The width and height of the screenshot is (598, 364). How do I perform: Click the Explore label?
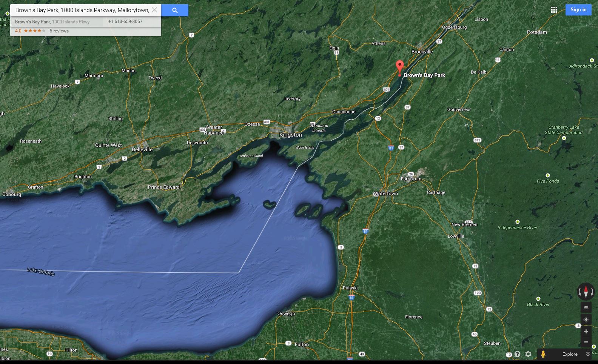click(570, 354)
